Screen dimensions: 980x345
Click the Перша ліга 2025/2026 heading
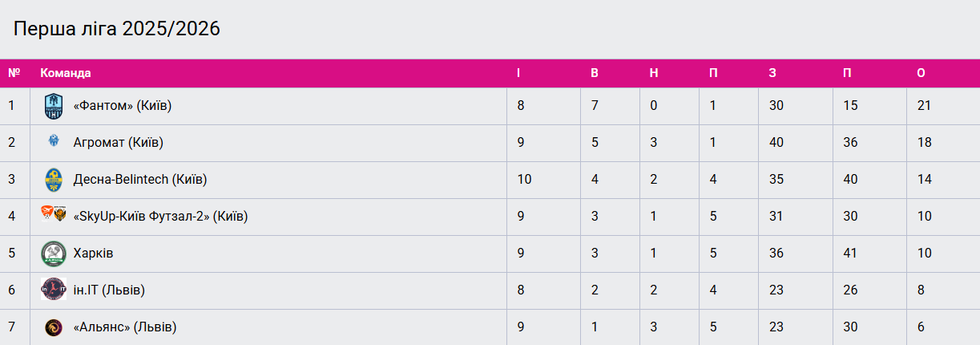117,30
